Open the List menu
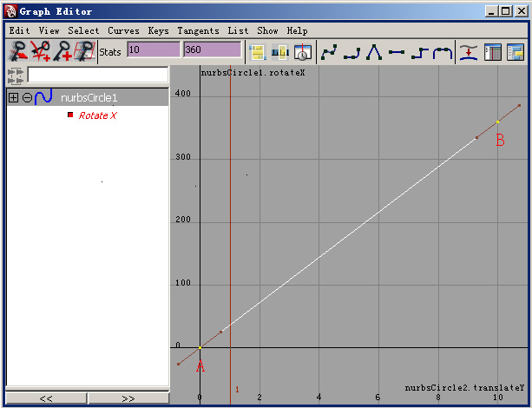 coord(238,30)
